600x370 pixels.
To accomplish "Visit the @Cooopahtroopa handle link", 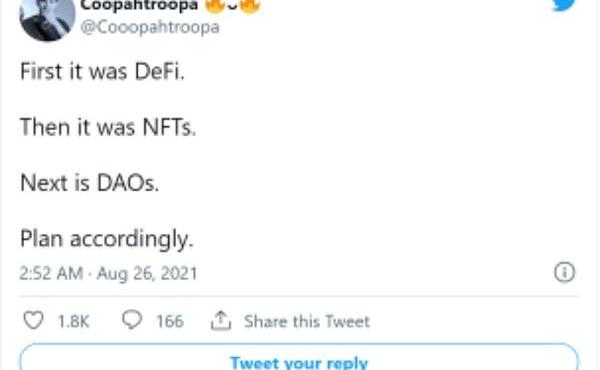I will click(150, 27).
